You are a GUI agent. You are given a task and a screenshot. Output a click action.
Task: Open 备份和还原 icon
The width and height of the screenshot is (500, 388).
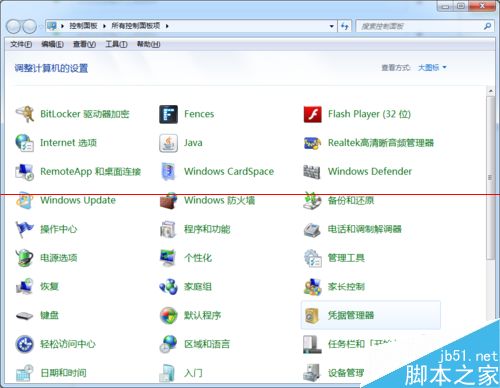(x=312, y=200)
